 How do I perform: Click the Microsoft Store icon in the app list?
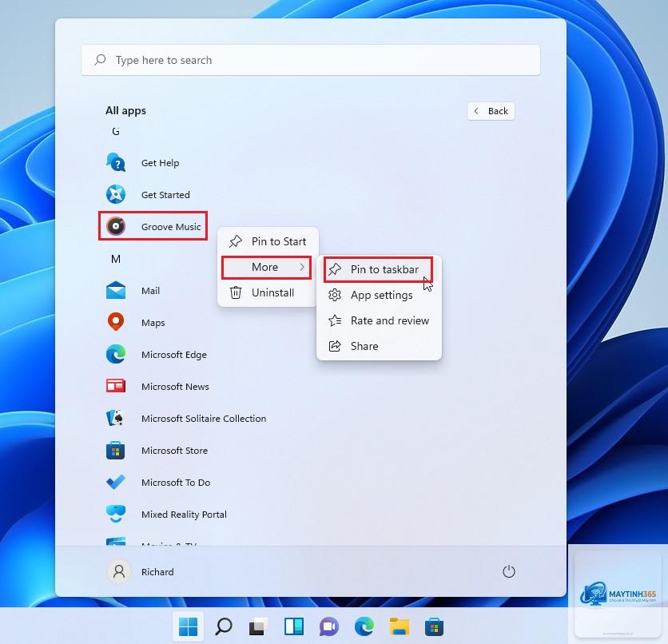(x=115, y=450)
